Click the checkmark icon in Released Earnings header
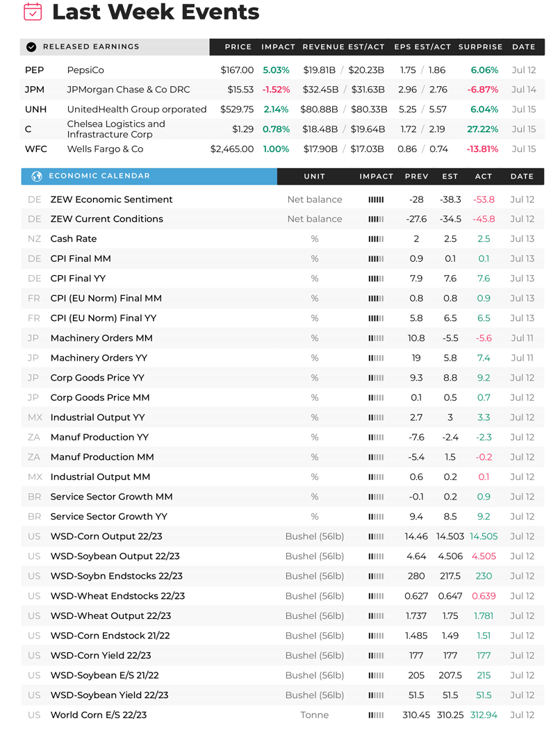This screenshot has height=737, width=560. coord(31,47)
